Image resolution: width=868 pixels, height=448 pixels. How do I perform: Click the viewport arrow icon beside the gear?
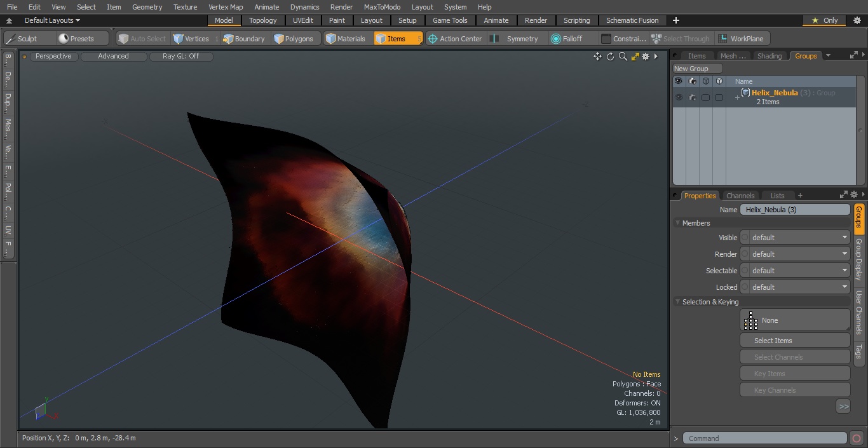656,57
